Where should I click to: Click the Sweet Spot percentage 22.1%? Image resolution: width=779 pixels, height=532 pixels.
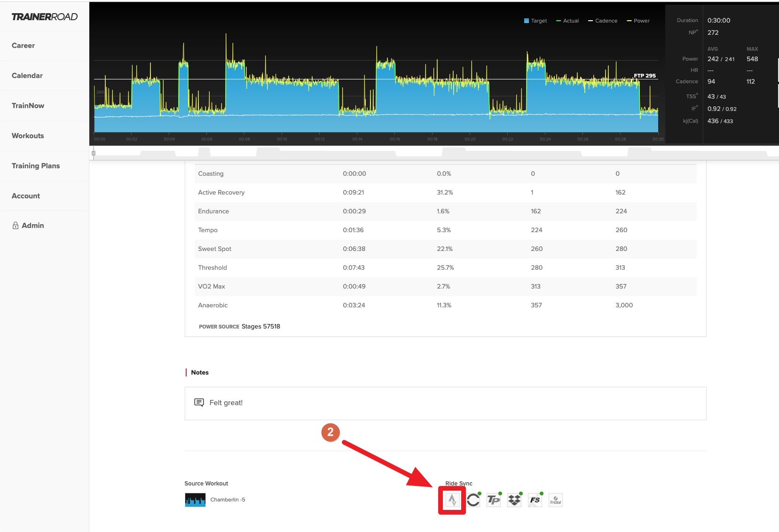pos(445,249)
